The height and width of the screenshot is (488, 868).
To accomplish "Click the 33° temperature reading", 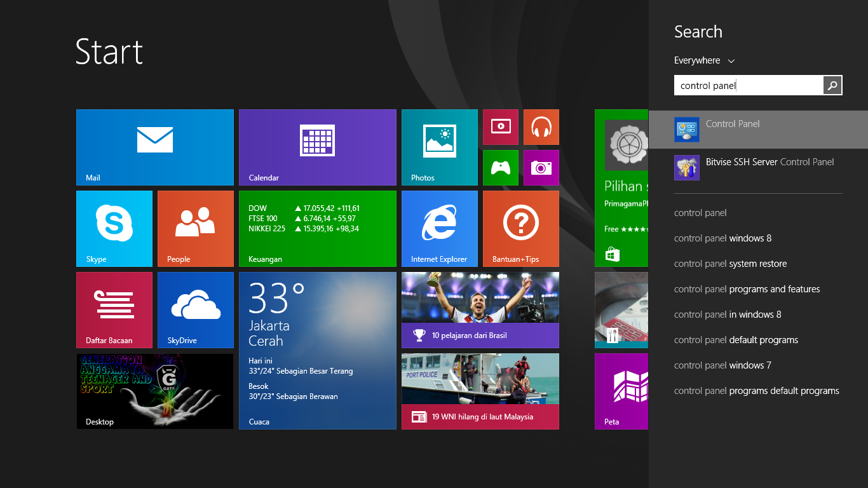I will tap(277, 298).
